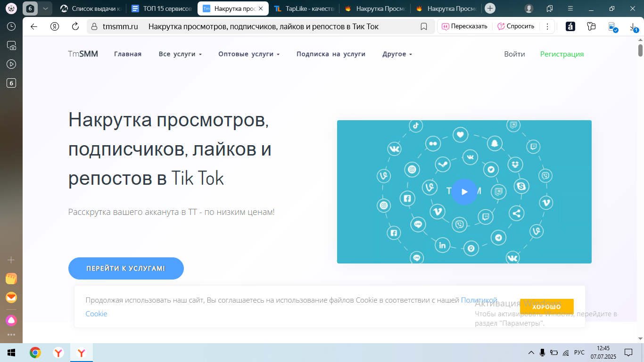Open 'Главная' in site navigation

(128, 54)
